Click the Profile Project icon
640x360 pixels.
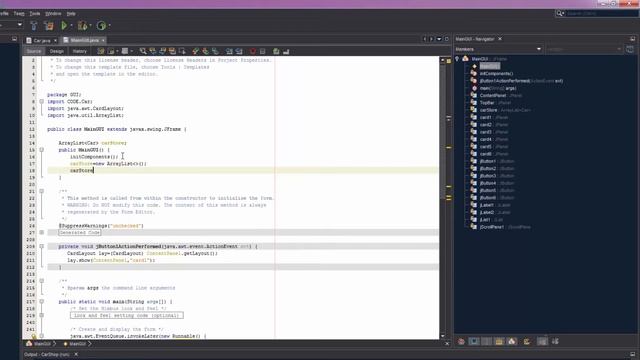point(101,26)
